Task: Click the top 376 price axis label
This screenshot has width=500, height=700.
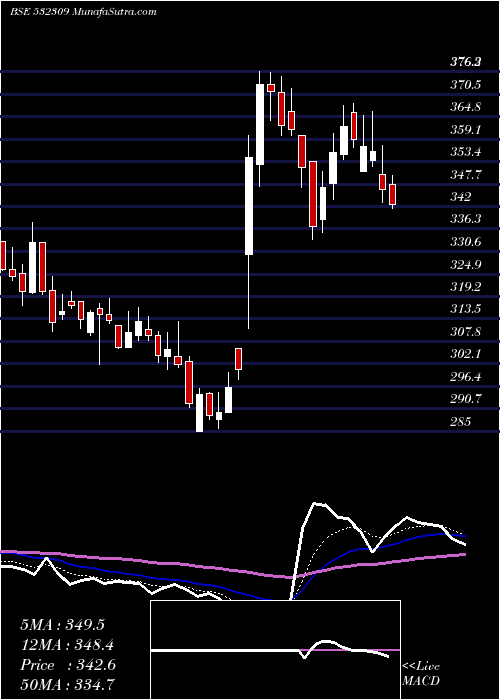Action: [x=466, y=62]
